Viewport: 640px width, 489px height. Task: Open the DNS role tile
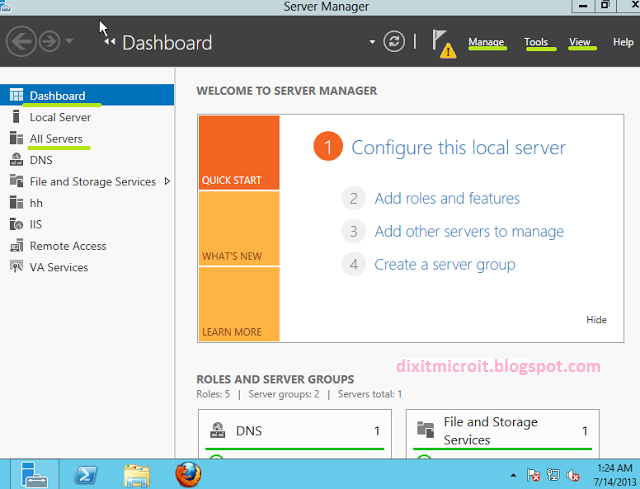[295, 433]
